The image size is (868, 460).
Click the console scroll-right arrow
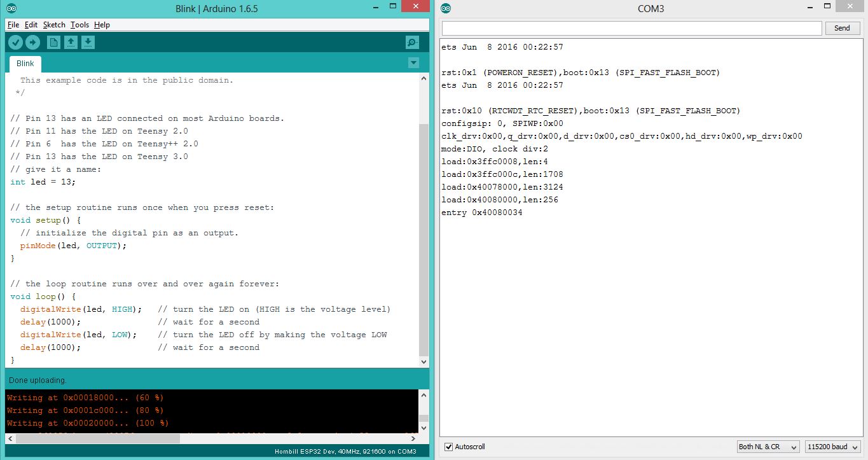[414, 438]
